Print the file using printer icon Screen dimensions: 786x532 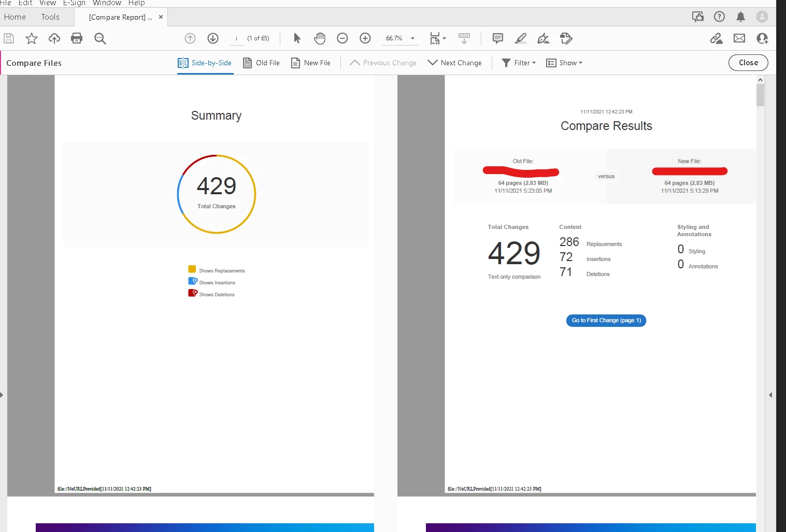[77, 38]
